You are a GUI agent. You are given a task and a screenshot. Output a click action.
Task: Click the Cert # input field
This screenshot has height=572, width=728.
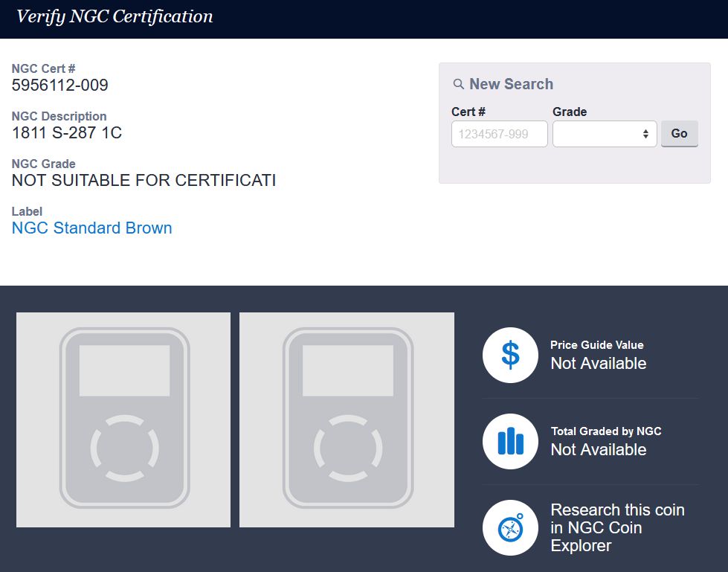500,134
